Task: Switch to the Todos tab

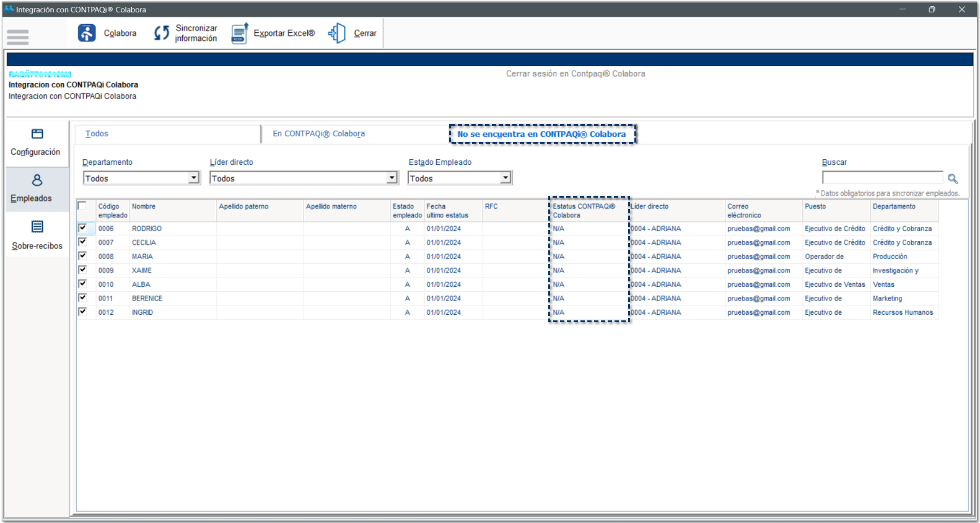Action: coord(97,134)
